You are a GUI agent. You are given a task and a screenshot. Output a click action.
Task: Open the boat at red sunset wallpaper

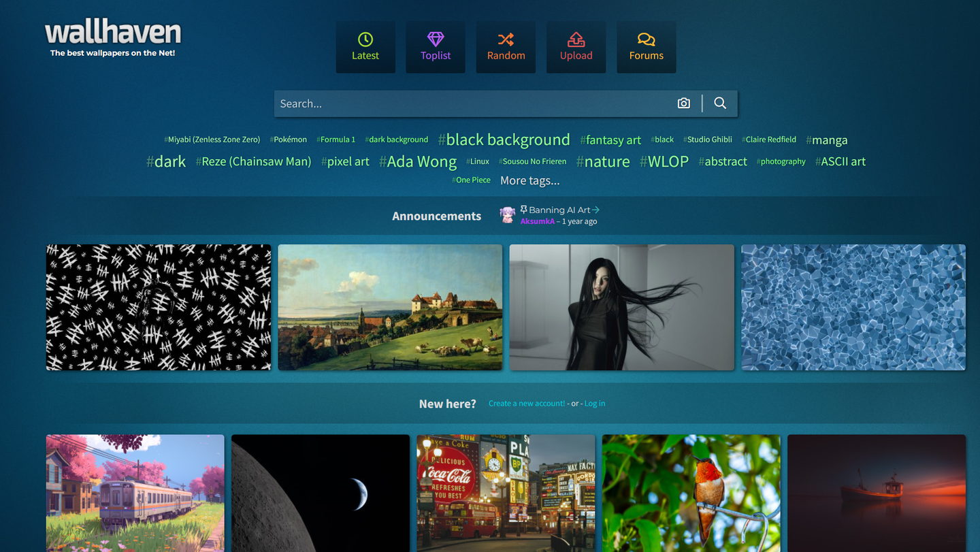pyautogui.click(x=877, y=493)
